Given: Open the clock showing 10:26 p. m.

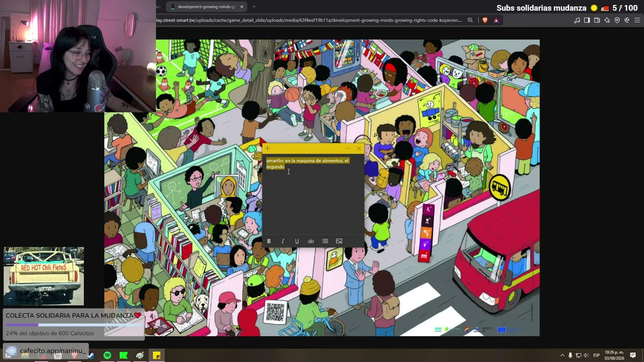Looking at the screenshot, I should coord(614,355).
